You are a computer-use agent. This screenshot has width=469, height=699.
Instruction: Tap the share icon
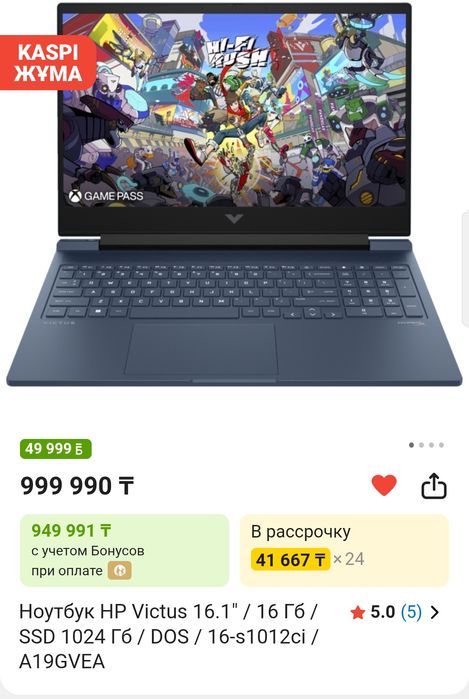434,485
